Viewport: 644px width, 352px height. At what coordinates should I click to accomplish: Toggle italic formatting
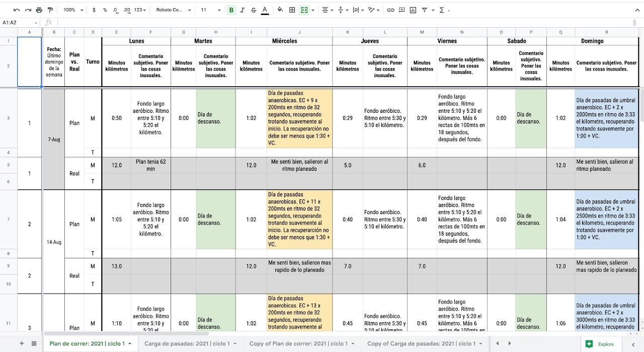[243, 10]
